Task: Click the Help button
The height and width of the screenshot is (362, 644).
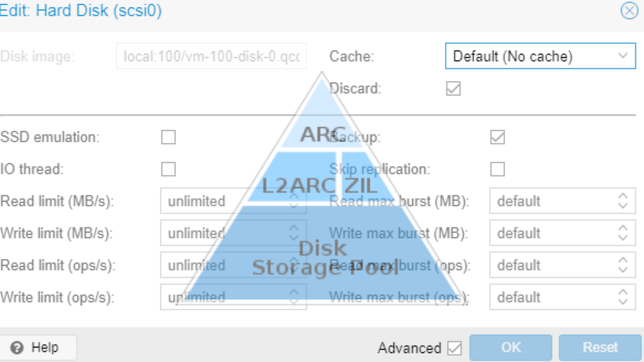Action: coord(37,347)
